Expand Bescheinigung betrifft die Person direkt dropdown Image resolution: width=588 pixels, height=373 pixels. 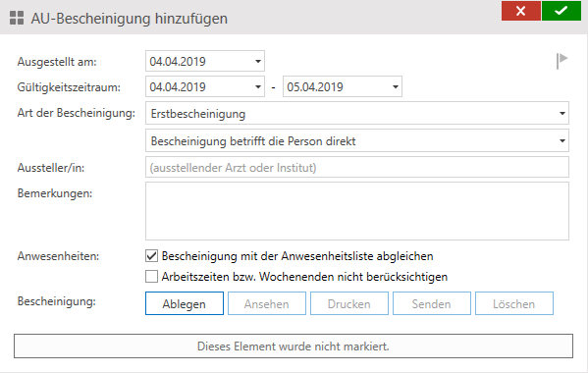point(562,141)
